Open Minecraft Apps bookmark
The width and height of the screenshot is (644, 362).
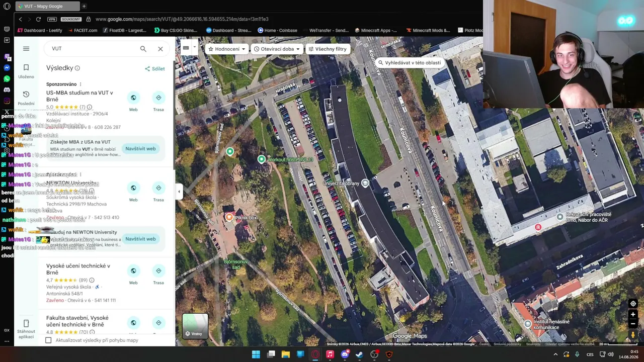377,30
